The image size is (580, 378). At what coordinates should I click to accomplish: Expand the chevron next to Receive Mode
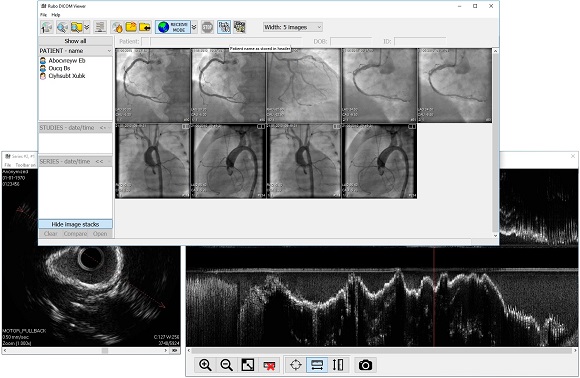(194, 27)
